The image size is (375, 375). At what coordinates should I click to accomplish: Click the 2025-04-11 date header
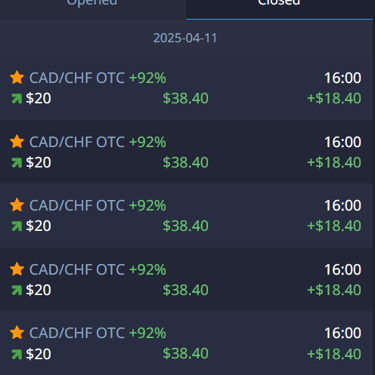click(x=185, y=38)
